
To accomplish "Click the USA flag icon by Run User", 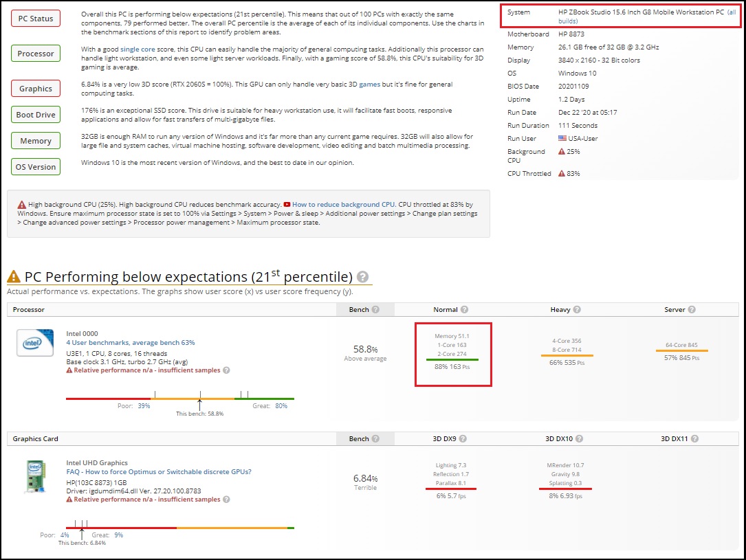I will coord(562,138).
